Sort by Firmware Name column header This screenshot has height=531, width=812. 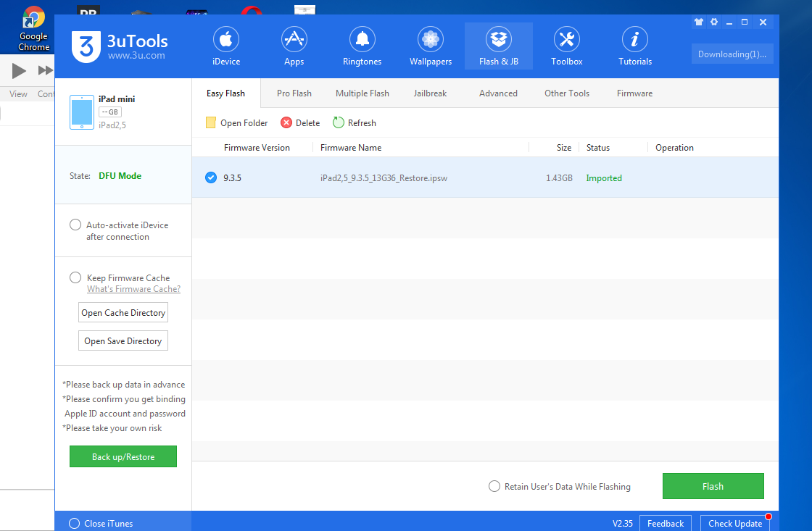coord(351,148)
